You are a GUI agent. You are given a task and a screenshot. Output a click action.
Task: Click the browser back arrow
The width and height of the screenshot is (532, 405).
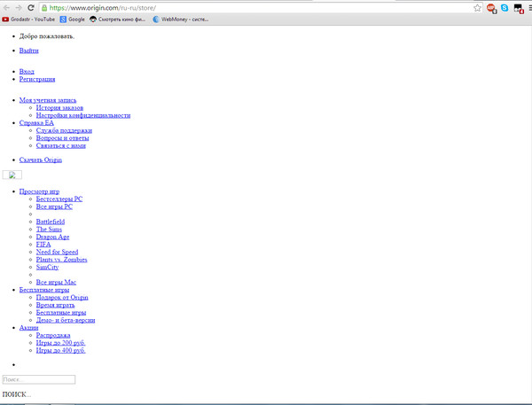(x=6, y=8)
